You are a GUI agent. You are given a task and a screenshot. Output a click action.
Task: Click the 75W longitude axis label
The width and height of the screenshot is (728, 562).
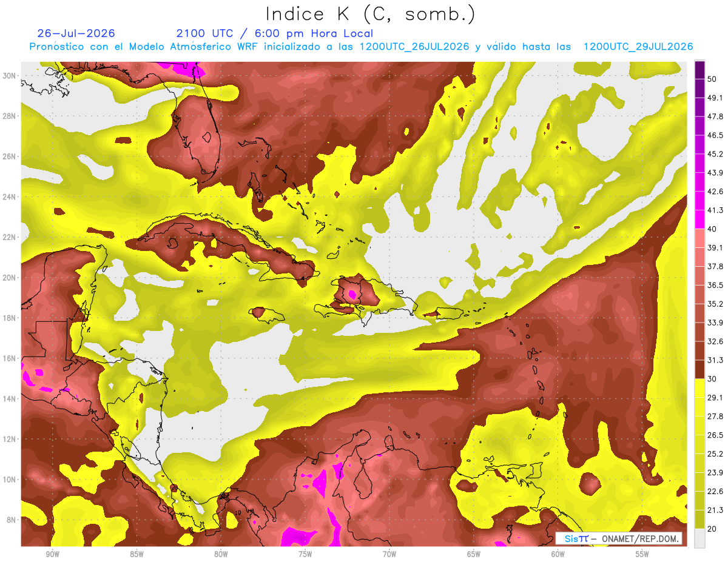[x=305, y=554]
